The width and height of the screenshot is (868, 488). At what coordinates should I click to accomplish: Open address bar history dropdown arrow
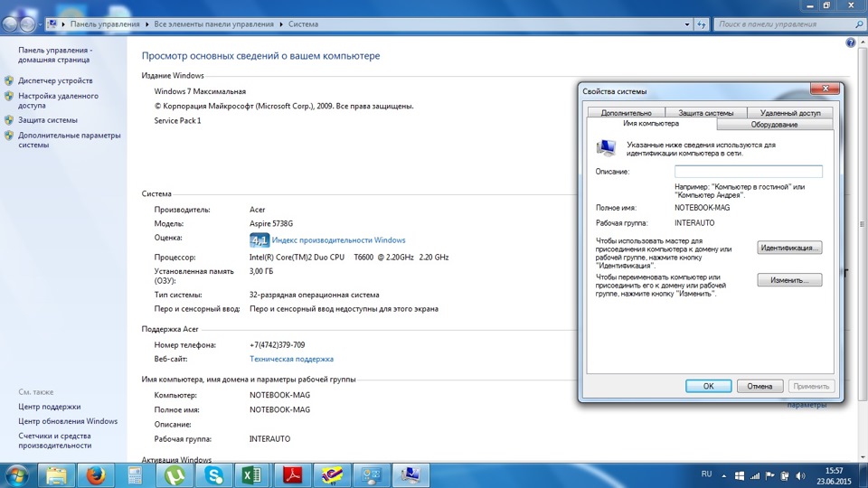pos(687,24)
